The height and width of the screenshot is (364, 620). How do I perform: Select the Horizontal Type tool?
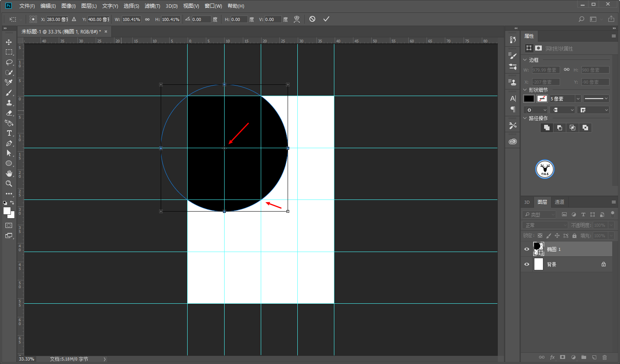(x=9, y=133)
